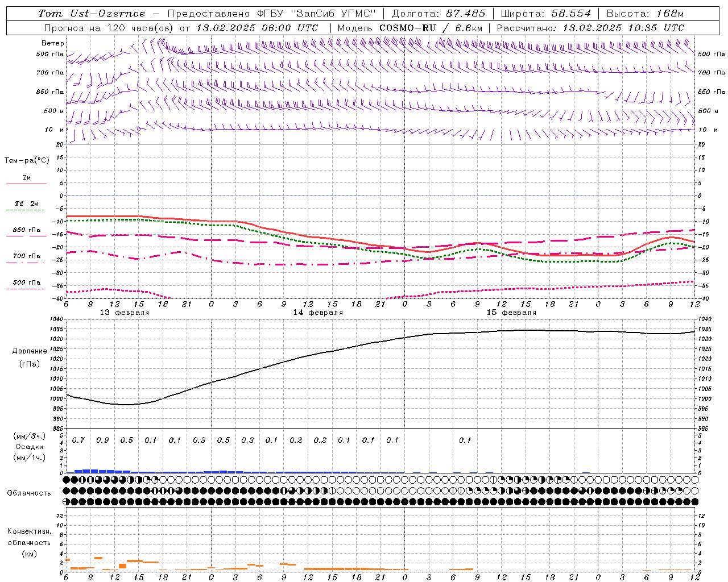
Task: Select the 'Широта: 58.554' latitude value
Action: pos(546,14)
